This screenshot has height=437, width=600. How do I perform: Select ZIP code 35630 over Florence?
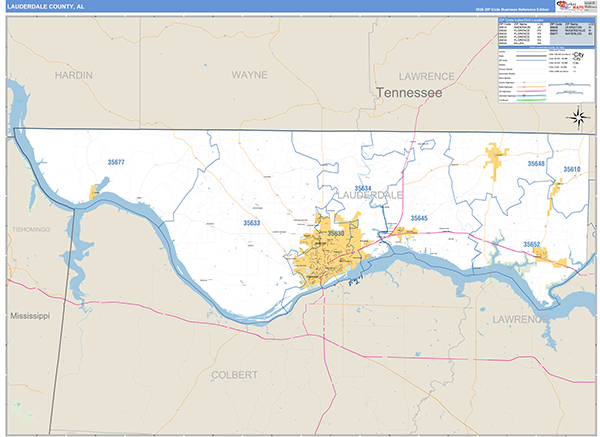tap(335, 234)
